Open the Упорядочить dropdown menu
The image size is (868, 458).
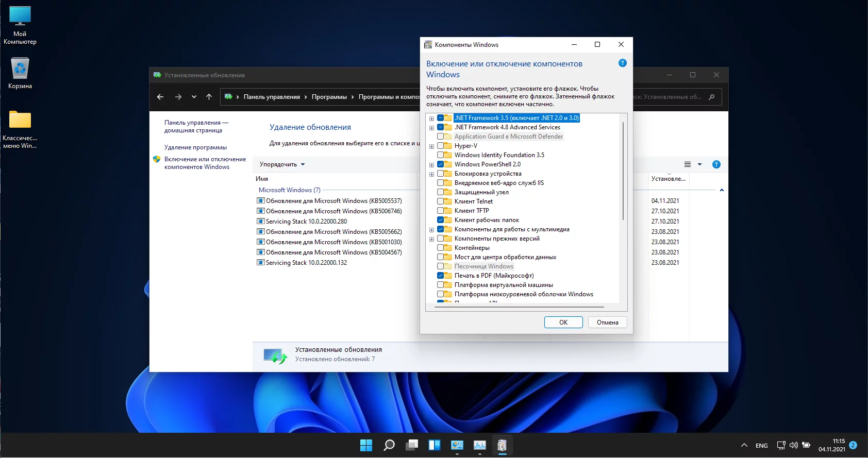point(282,164)
